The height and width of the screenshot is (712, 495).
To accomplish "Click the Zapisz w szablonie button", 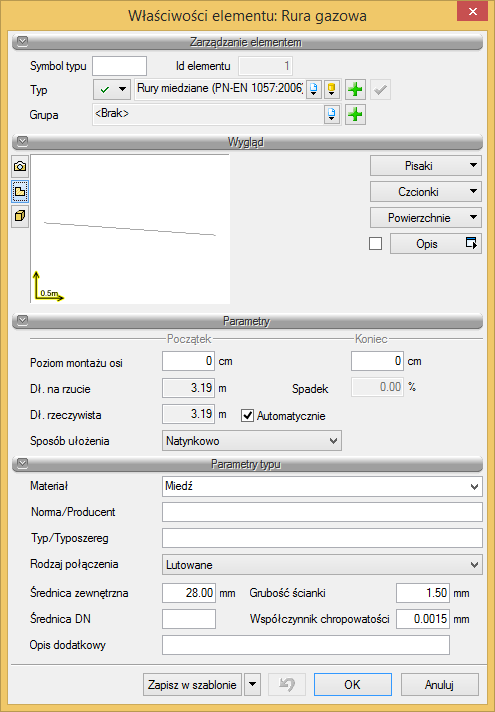I will click(192, 684).
